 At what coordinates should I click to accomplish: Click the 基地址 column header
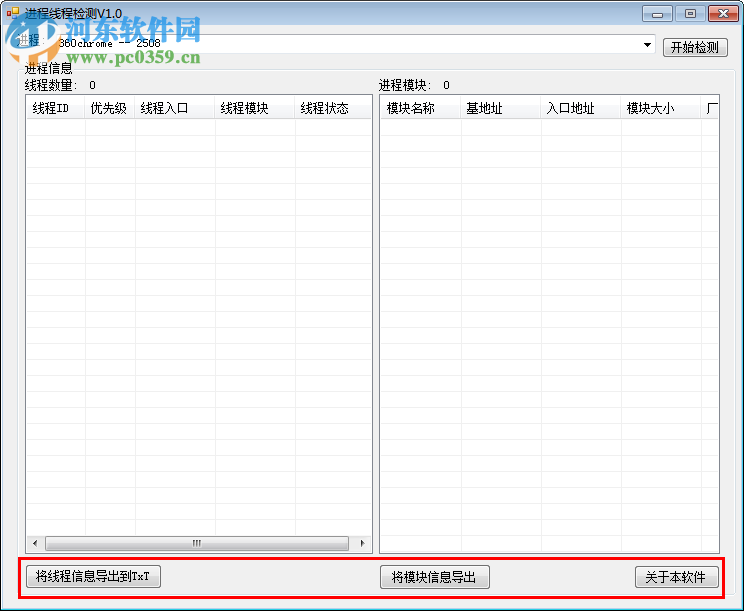pos(501,108)
